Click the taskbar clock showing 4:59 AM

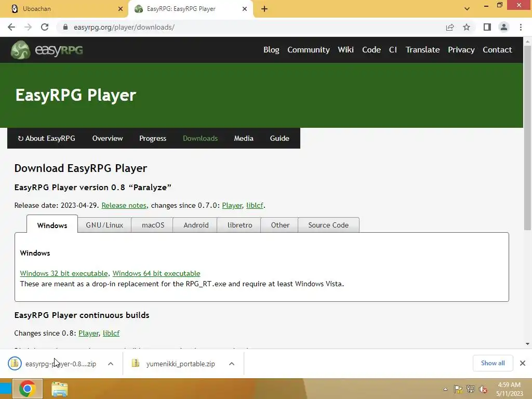coord(509,389)
